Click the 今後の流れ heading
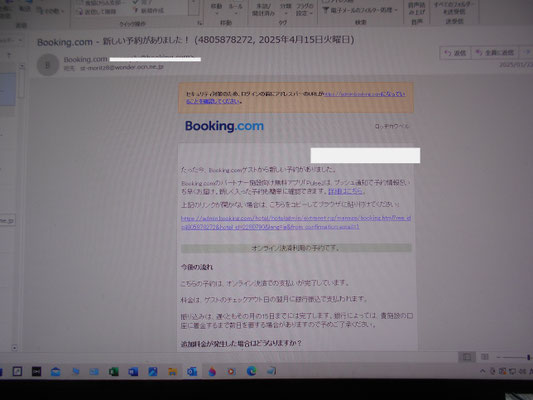Image resolution: width=533 pixels, height=400 pixels. coord(197,267)
